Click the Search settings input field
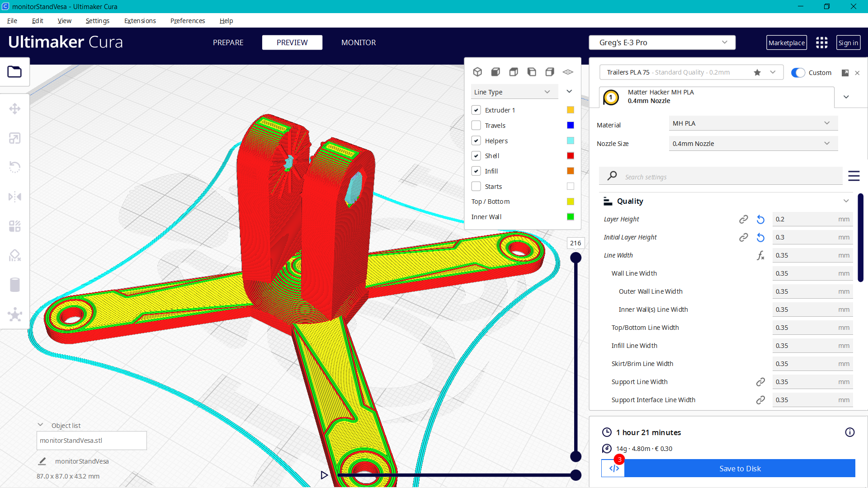The height and width of the screenshot is (488, 868). 721,176
